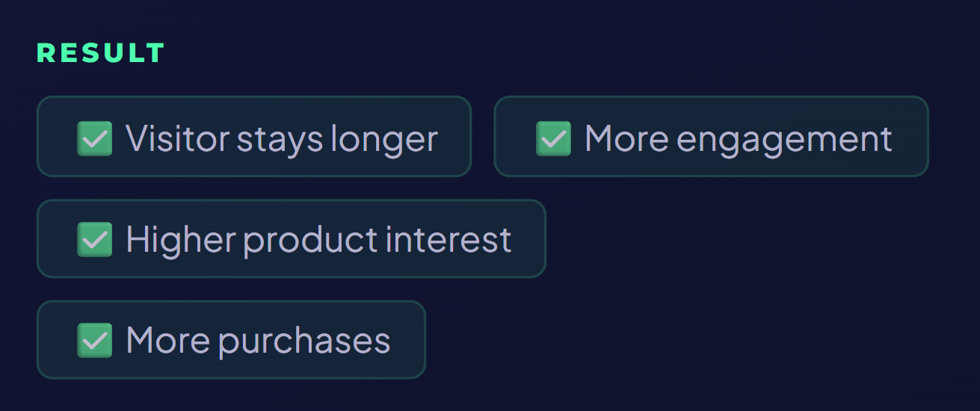Select the Visitor stays longer result chip

[254, 136]
